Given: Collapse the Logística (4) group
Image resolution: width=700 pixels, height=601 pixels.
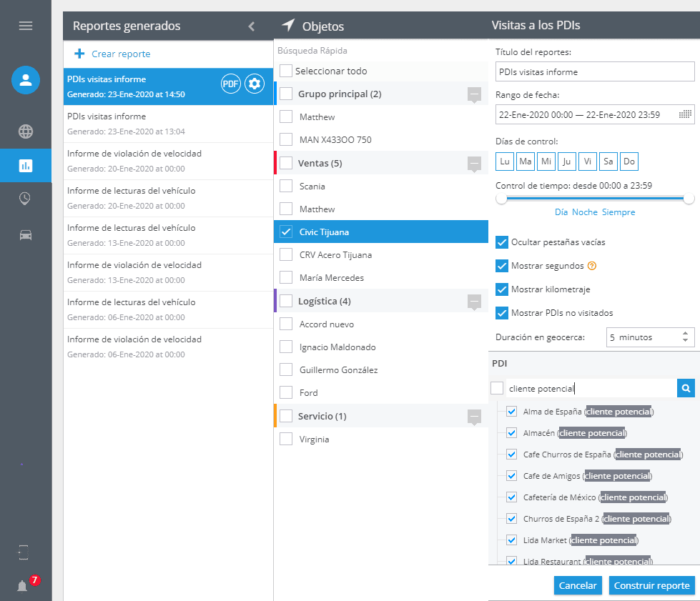Looking at the screenshot, I should point(474,302).
